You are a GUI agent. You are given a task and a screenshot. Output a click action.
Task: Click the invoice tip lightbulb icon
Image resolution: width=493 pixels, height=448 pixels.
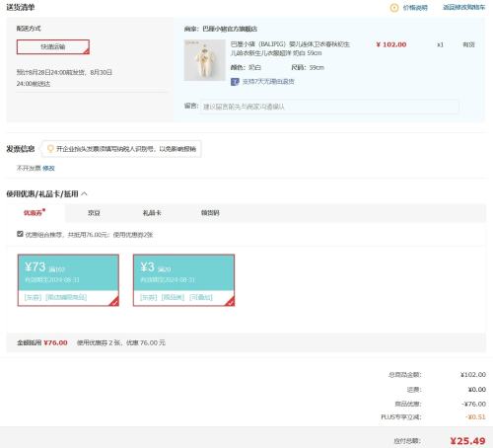[50, 149]
